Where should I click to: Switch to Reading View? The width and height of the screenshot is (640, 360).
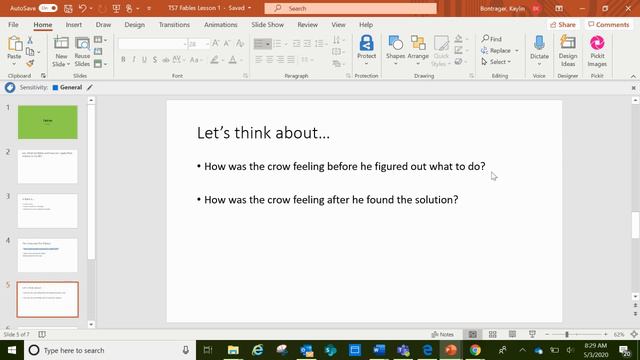(x=512, y=334)
